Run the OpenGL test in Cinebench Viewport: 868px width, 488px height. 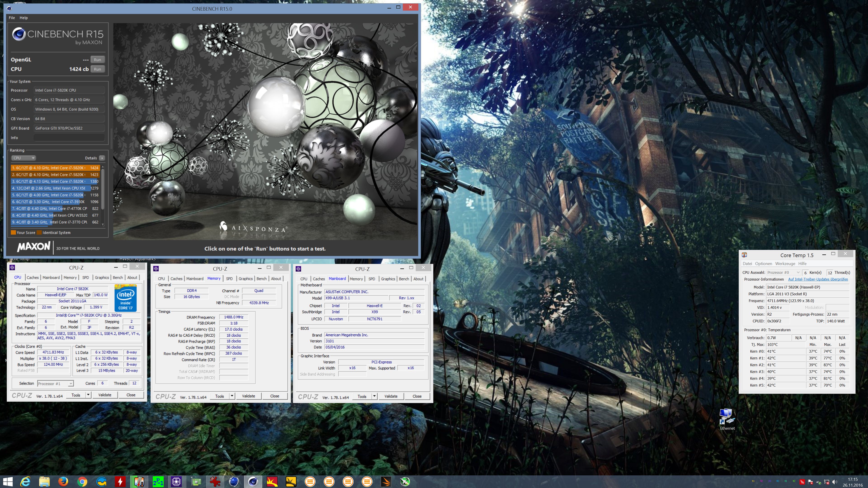click(x=97, y=60)
